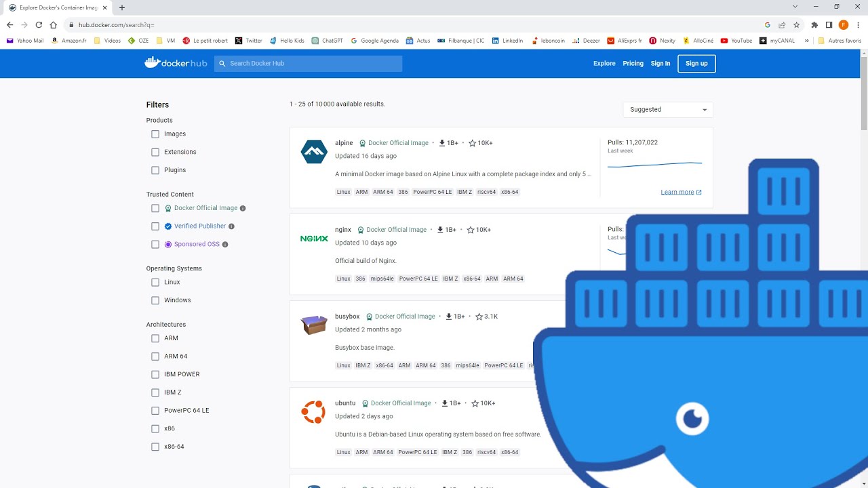Check the Images product filter

coord(155,134)
